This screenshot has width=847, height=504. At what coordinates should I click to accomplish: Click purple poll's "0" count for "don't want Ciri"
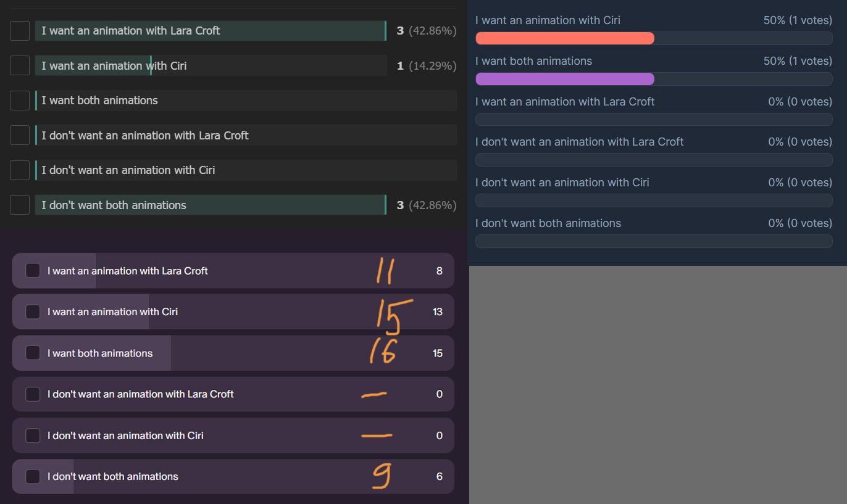tap(440, 436)
